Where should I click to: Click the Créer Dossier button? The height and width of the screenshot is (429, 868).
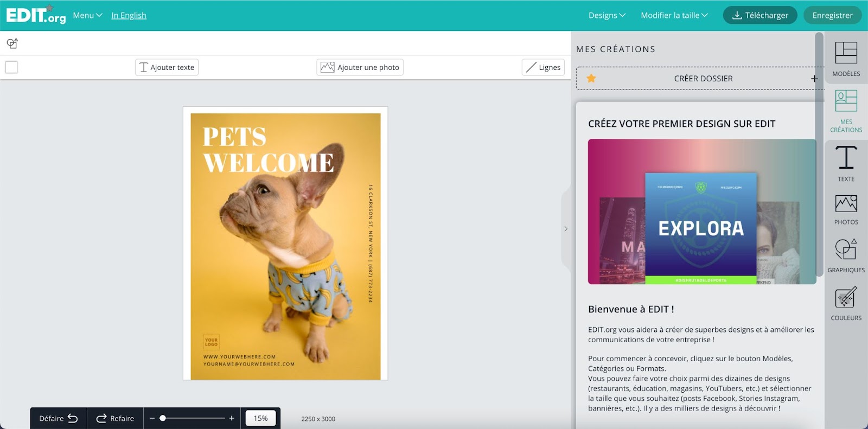pyautogui.click(x=700, y=78)
